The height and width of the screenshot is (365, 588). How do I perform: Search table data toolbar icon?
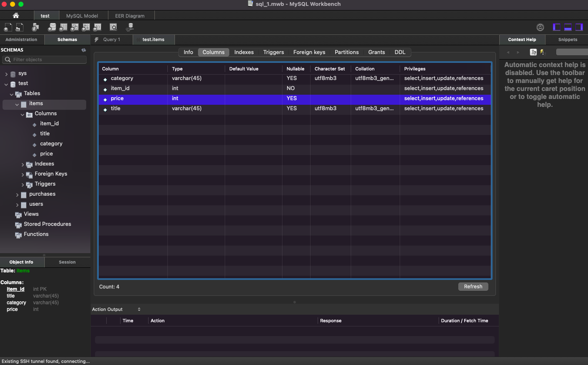point(113,27)
